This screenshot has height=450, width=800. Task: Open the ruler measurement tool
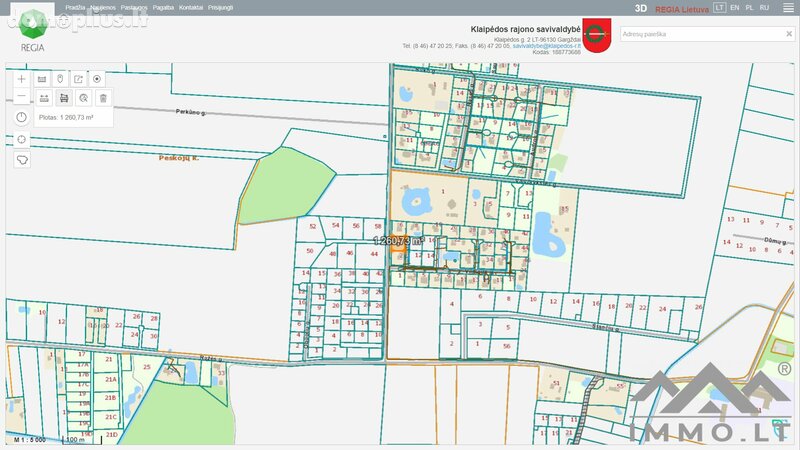pyautogui.click(x=42, y=79)
